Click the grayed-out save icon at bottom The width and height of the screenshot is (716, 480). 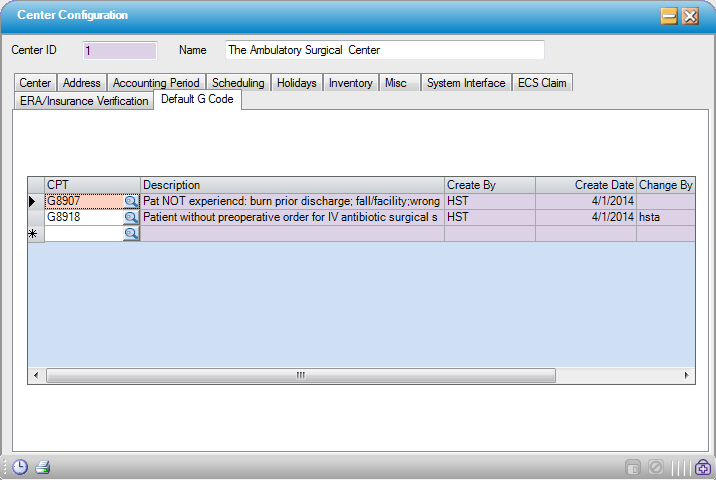(x=633, y=467)
